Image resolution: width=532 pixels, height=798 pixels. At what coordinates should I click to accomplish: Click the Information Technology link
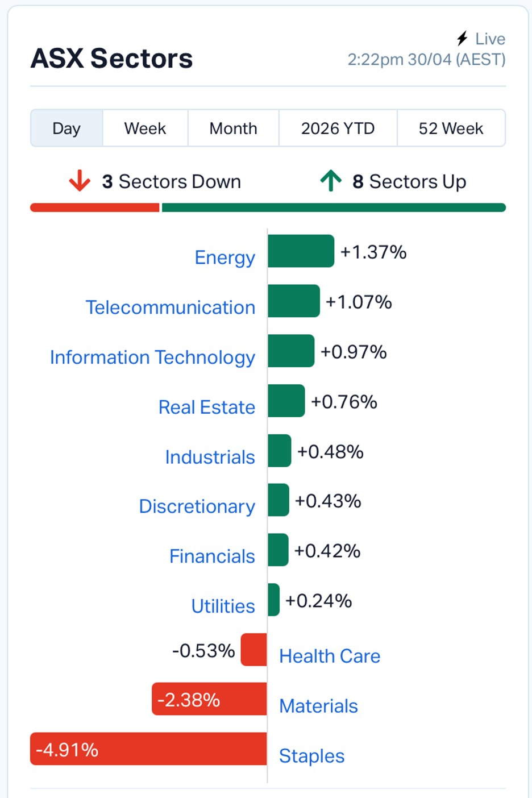click(152, 358)
